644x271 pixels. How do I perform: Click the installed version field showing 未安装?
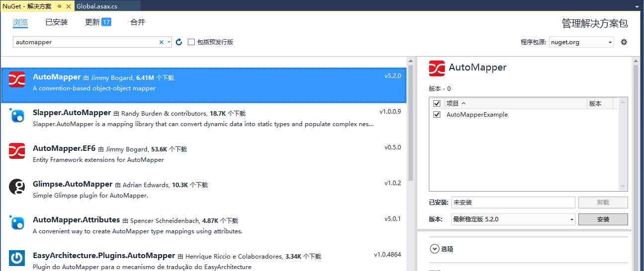pyautogui.click(x=513, y=202)
